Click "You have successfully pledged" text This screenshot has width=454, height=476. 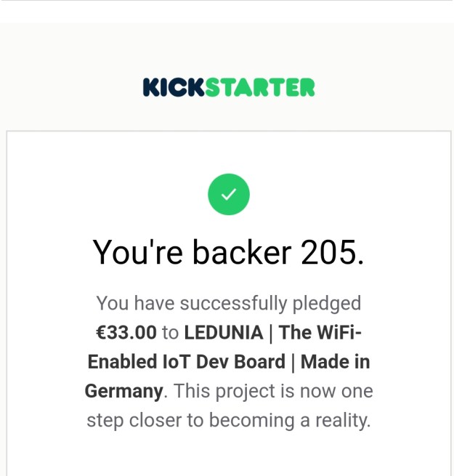click(x=229, y=303)
